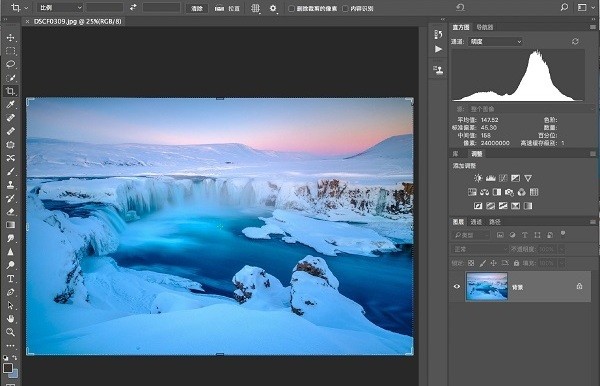The width and height of the screenshot is (600, 386).
Task: Open the histogram channel dropdown
Action: click(496, 41)
